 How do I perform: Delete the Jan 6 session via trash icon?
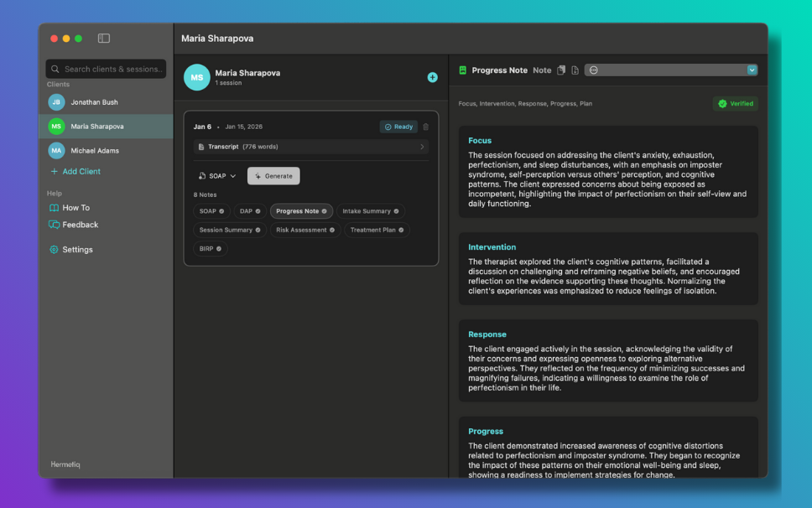click(425, 127)
